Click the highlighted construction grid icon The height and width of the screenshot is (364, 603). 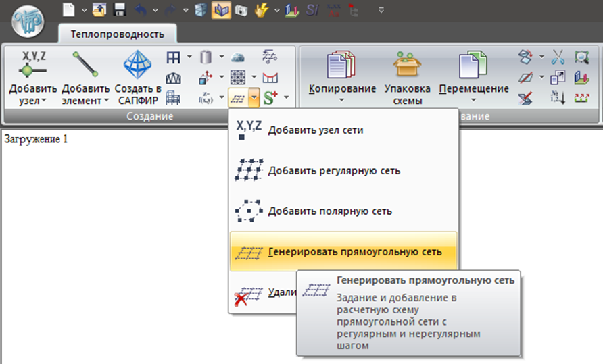pos(238,98)
